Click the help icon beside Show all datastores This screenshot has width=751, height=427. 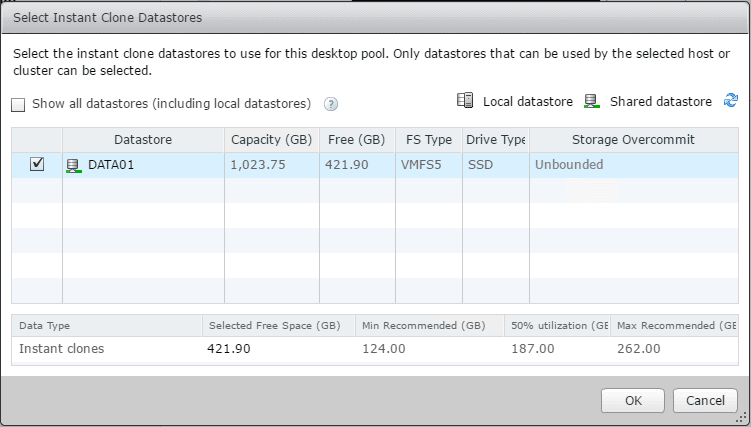point(331,104)
